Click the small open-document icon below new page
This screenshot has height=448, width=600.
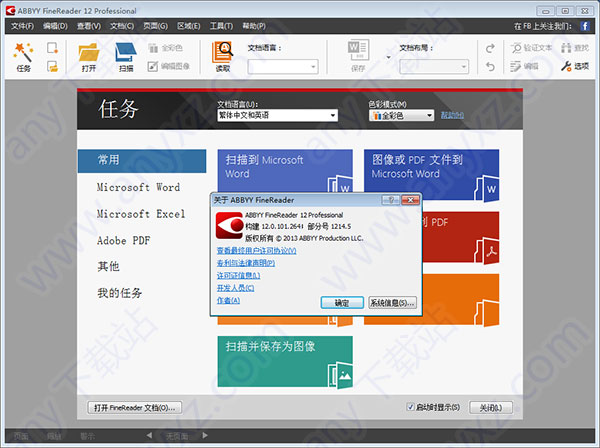click(52, 67)
